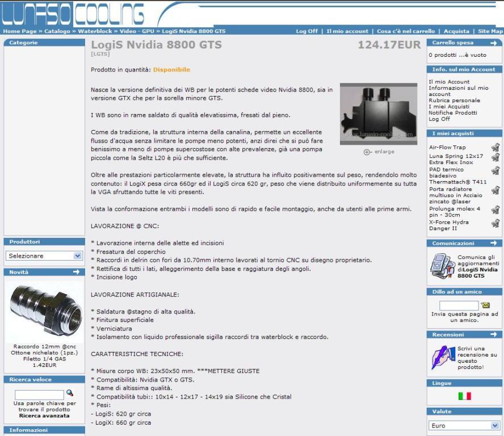The width and height of the screenshot is (504, 436).
Task: Click the Dillo ad un amico email field
Action: [x=459, y=305]
